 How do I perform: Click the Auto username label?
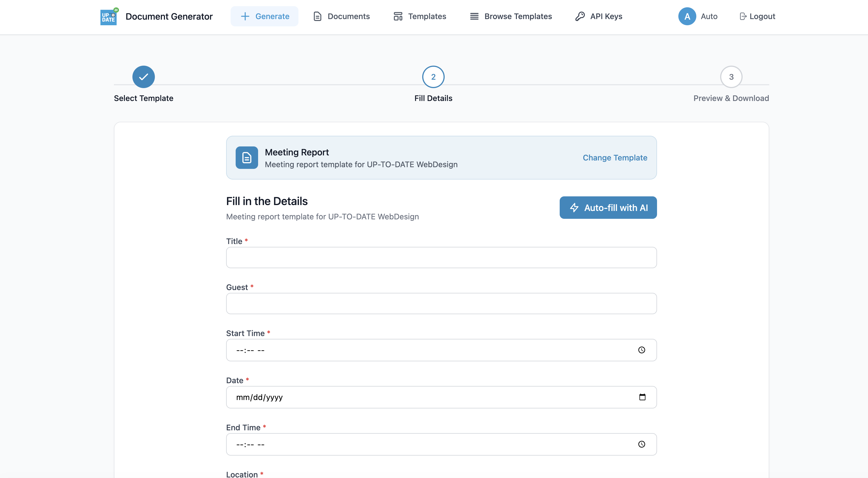click(x=709, y=16)
